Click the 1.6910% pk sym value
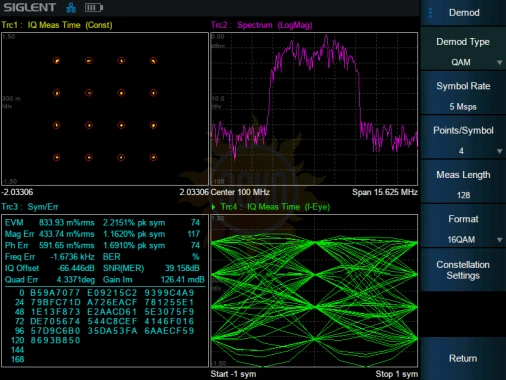The width and height of the screenshot is (506, 380). (134, 246)
